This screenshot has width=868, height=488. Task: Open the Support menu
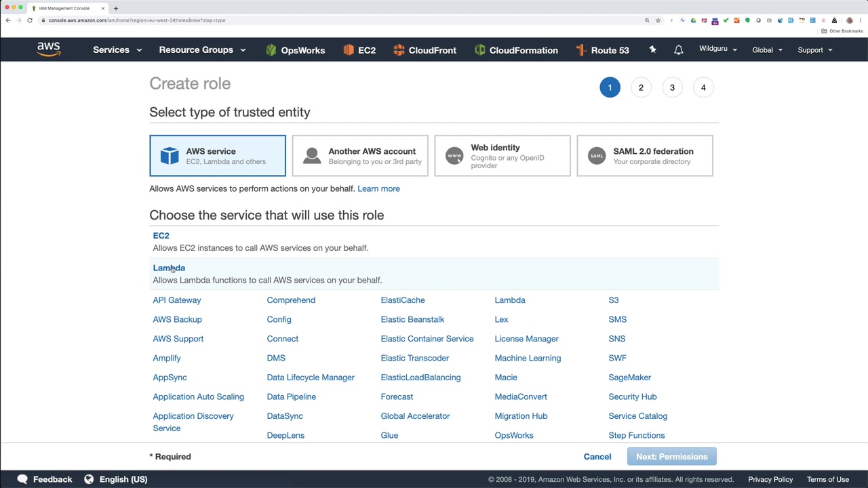[814, 50]
